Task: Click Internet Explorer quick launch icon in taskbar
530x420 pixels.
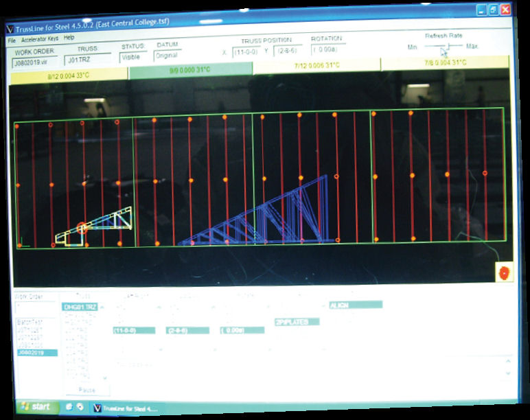Action: tap(69, 406)
